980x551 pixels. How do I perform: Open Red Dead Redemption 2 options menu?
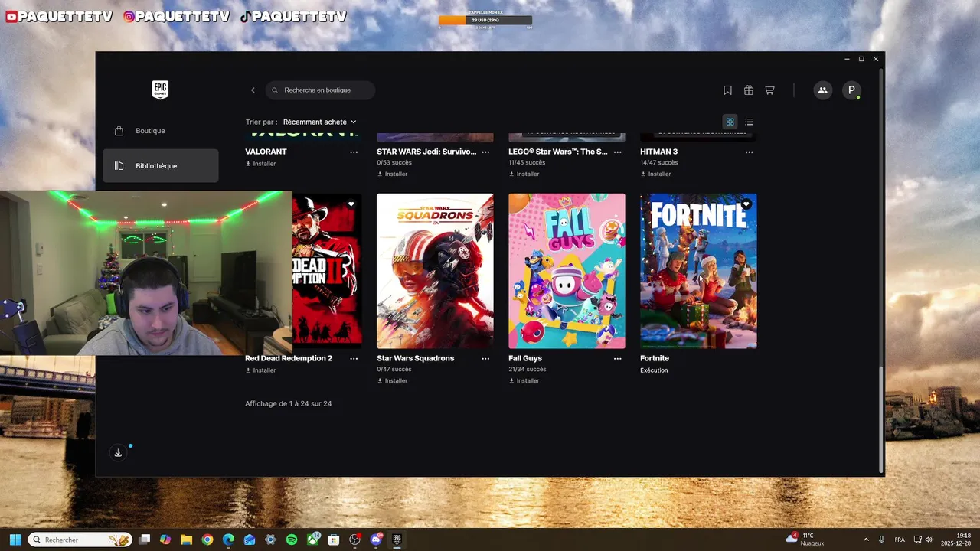click(x=354, y=358)
